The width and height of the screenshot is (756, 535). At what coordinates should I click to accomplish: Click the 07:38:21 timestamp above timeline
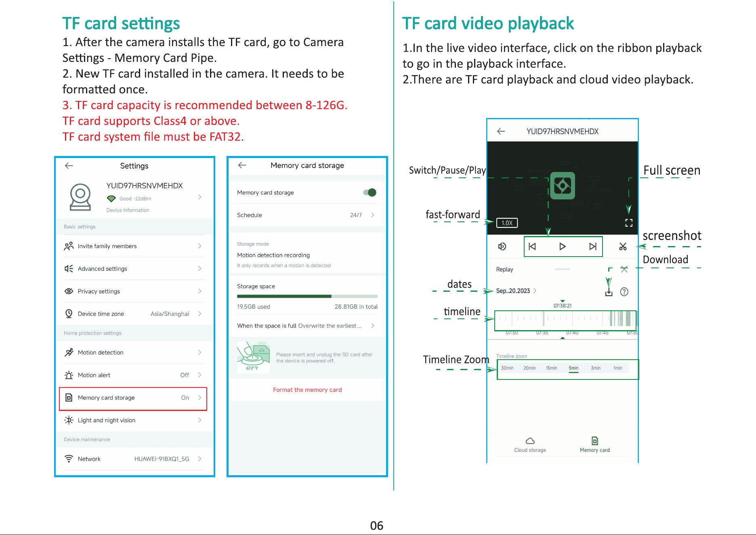click(563, 306)
